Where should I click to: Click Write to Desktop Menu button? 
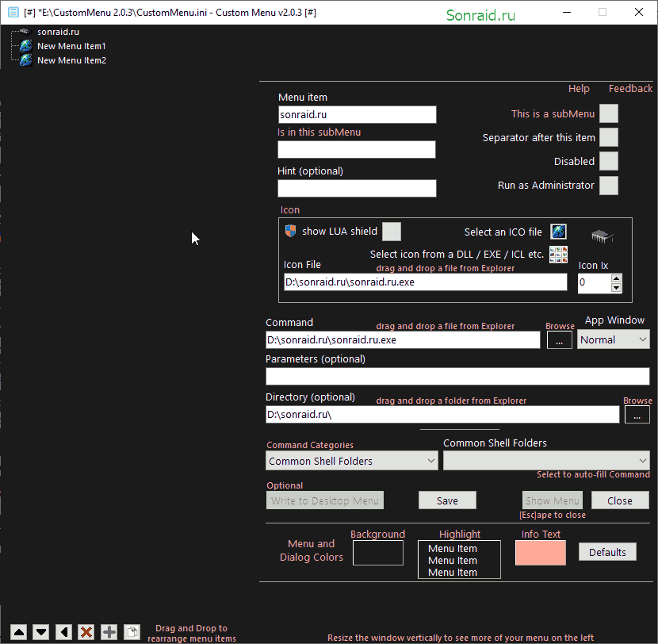coord(325,500)
